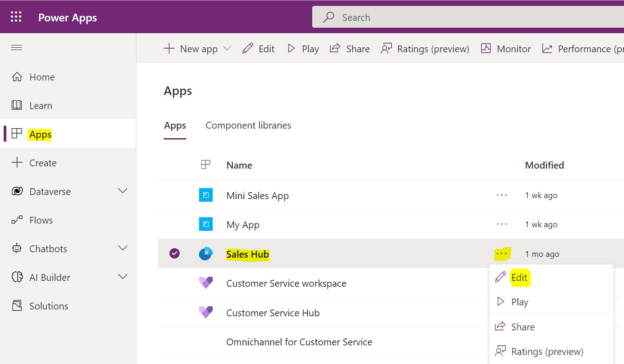Click the New app button
624x364 pixels.
191,49
